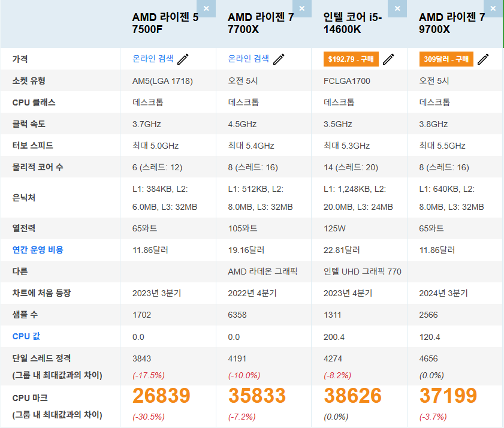Select the AMD 라이젠 7 9700X heading
This screenshot has height=428, width=504.
(x=452, y=23)
